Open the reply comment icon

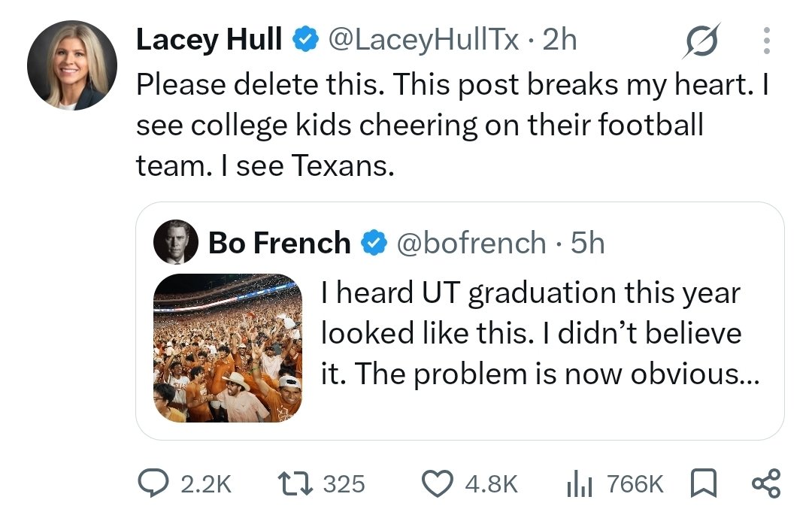153,483
